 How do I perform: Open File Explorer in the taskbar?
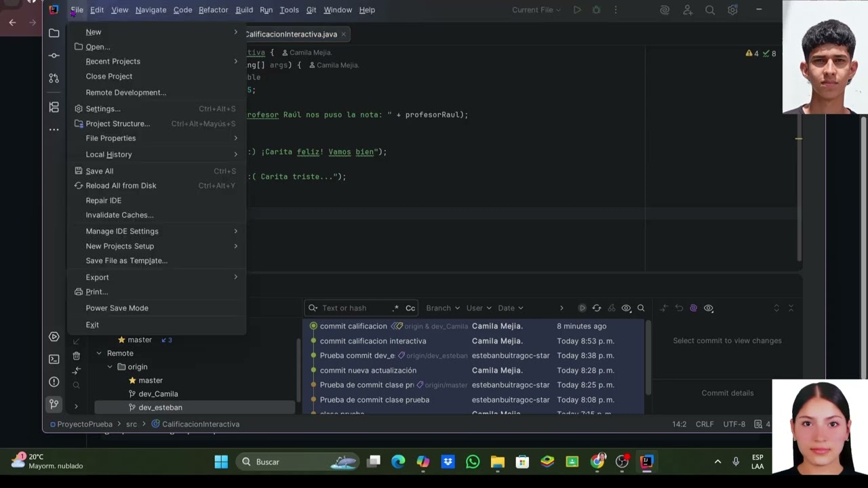pyautogui.click(x=498, y=462)
